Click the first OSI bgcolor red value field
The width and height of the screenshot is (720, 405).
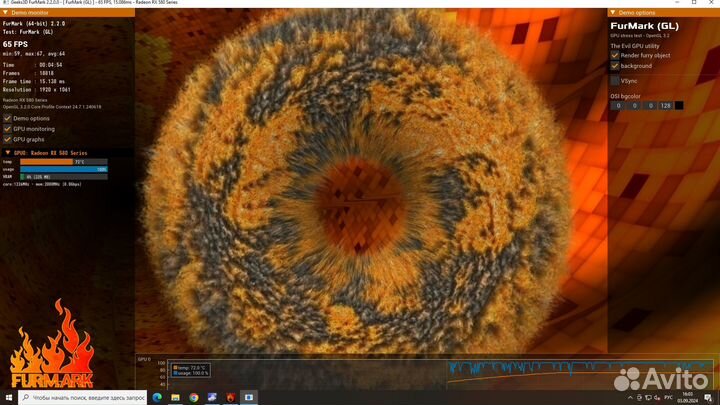pos(619,106)
